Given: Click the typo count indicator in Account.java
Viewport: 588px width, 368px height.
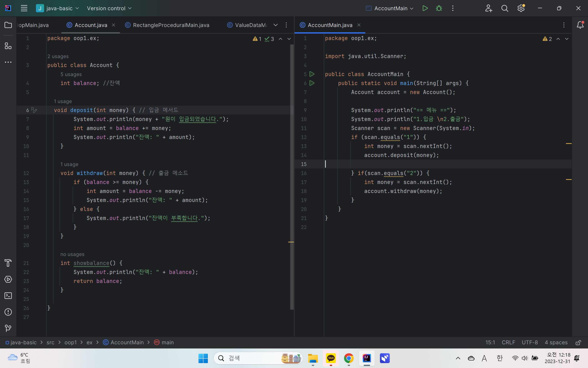Looking at the screenshot, I should point(269,39).
